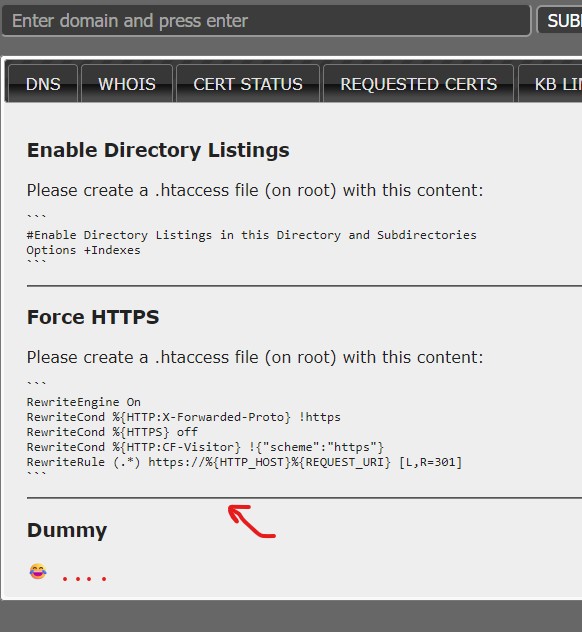The image size is (582, 632).
Task: Click the 'RewriteCond %{HTTPS} off' line
Action: (x=112, y=432)
